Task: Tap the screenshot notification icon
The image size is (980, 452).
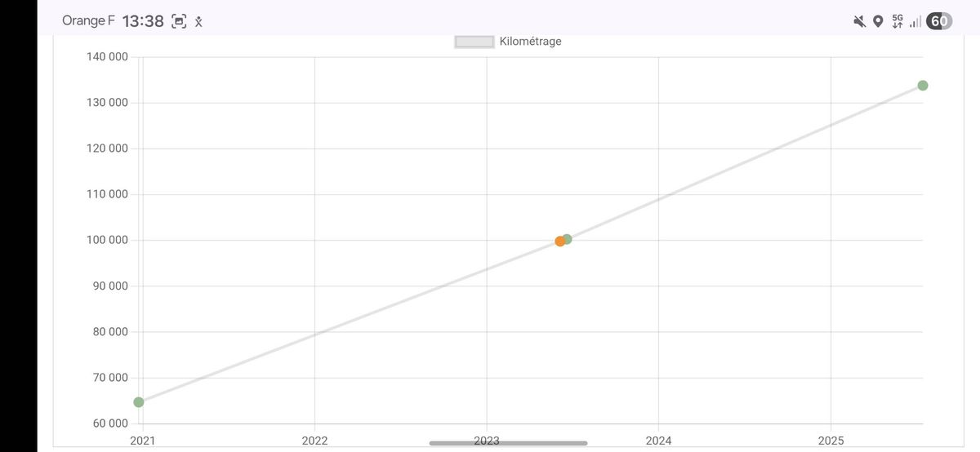Action: [179, 22]
